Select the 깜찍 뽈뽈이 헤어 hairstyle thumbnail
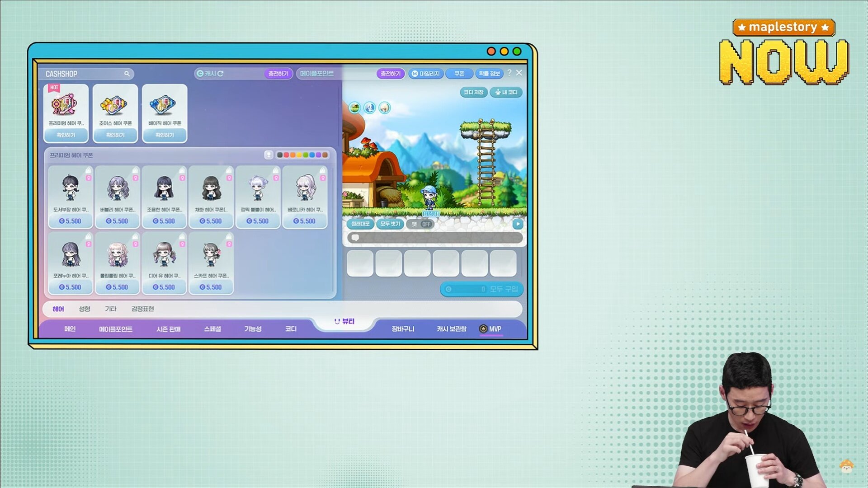The image size is (868, 488). (x=258, y=188)
